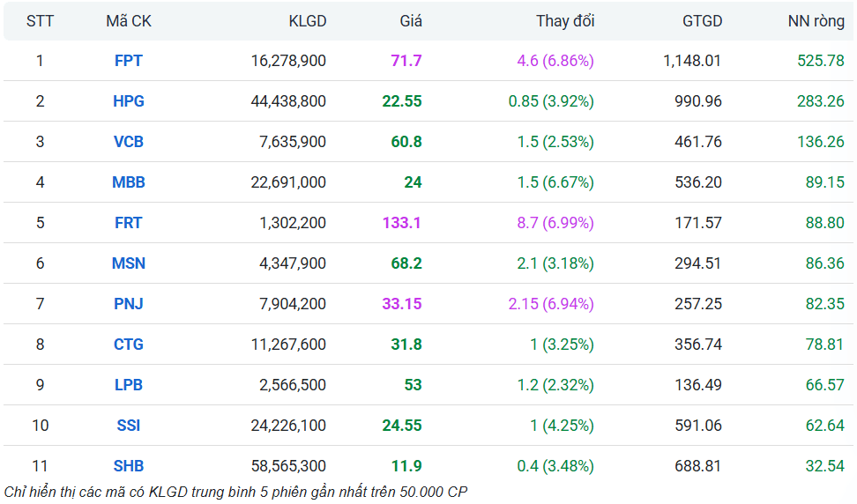Click SHB price 11.9
Image resolution: width=857 pixels, height=504 pixels.
coord(406,466)
